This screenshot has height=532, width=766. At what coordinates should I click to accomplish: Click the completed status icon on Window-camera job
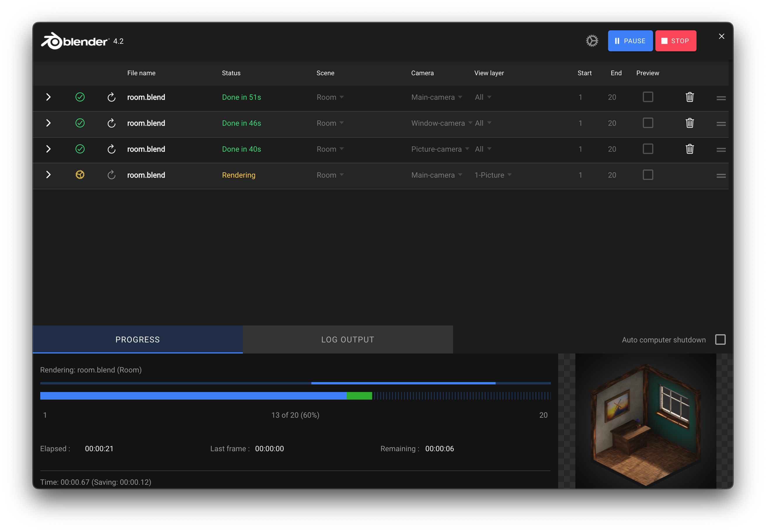coord(80,123)
